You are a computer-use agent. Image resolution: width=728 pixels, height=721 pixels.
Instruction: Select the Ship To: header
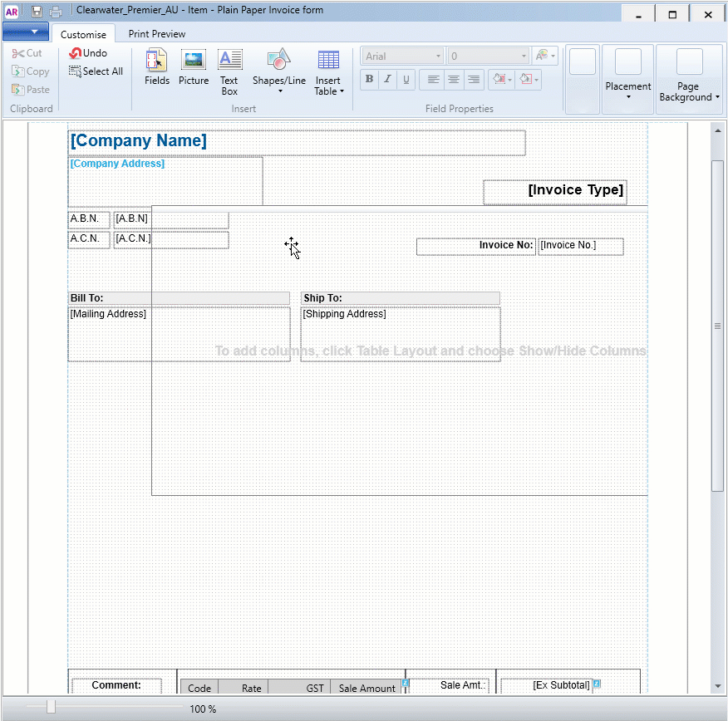[401, 298]
